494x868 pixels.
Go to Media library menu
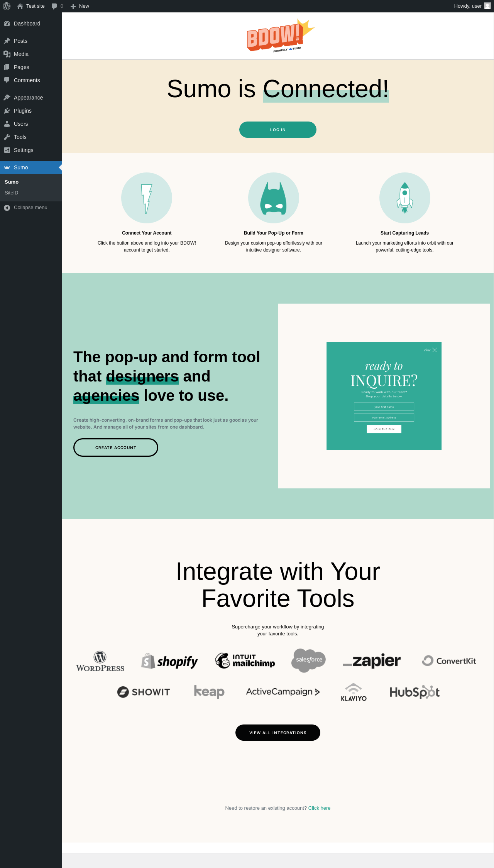(x=31, y=54)
